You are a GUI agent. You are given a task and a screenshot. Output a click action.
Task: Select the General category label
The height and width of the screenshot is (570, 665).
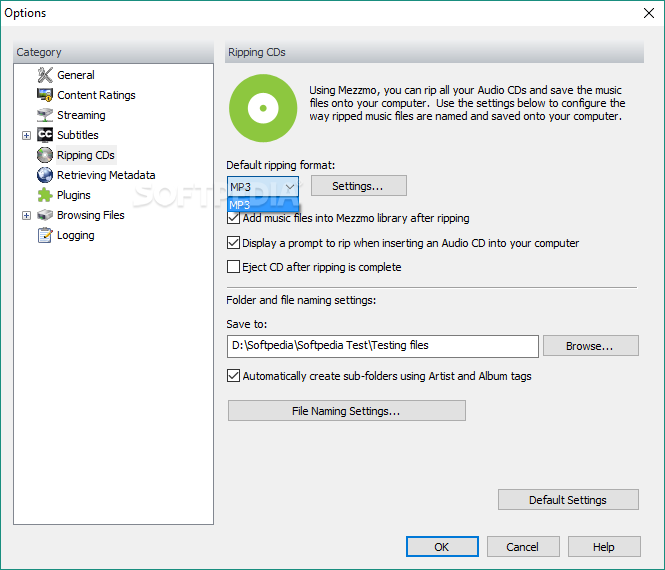click(76, 75)
